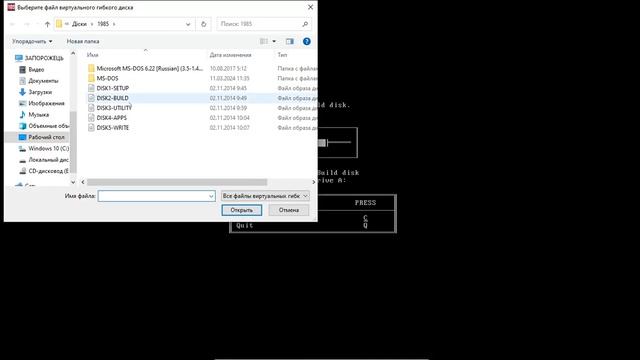Open Локальный диск in the sidebar
Image resolution: width=640 pixels, height=360 pixels.
pos(44,160)
